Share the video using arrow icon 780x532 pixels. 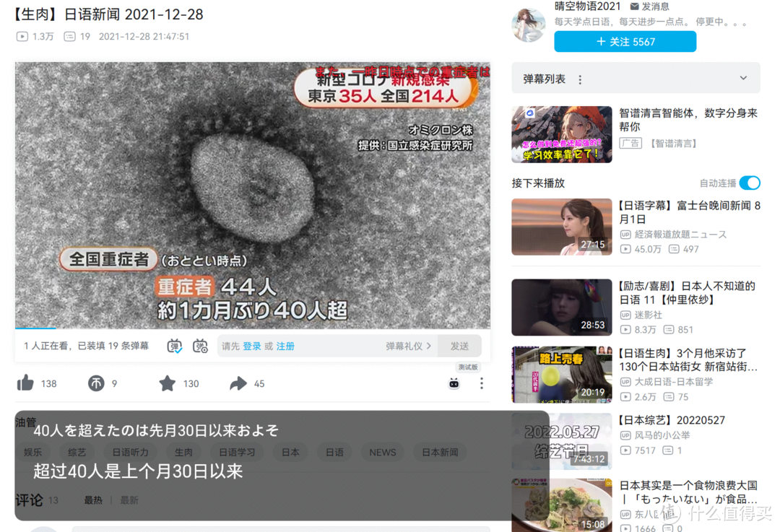[238, 383]
